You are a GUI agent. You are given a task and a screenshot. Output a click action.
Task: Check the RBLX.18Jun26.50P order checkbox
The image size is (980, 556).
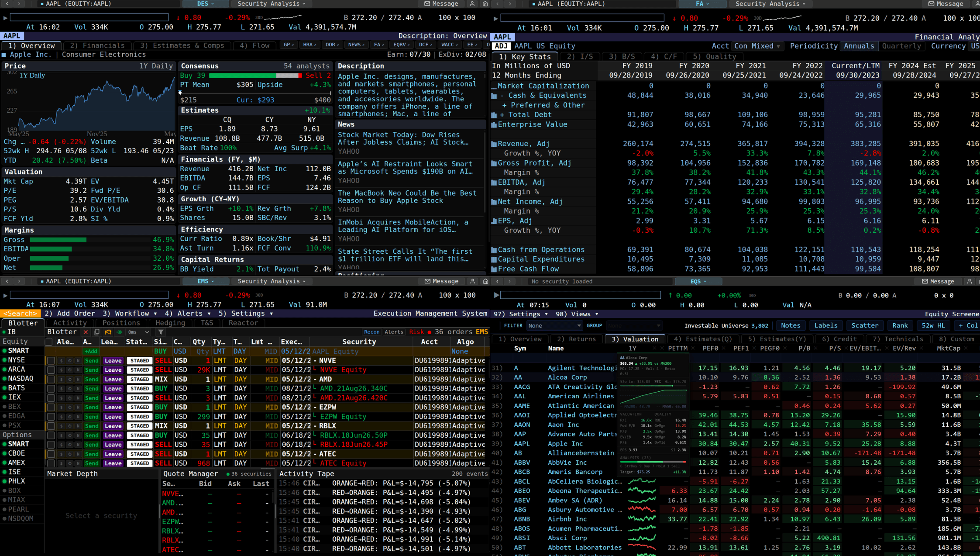pyautogui.click(x=51, y=435)
